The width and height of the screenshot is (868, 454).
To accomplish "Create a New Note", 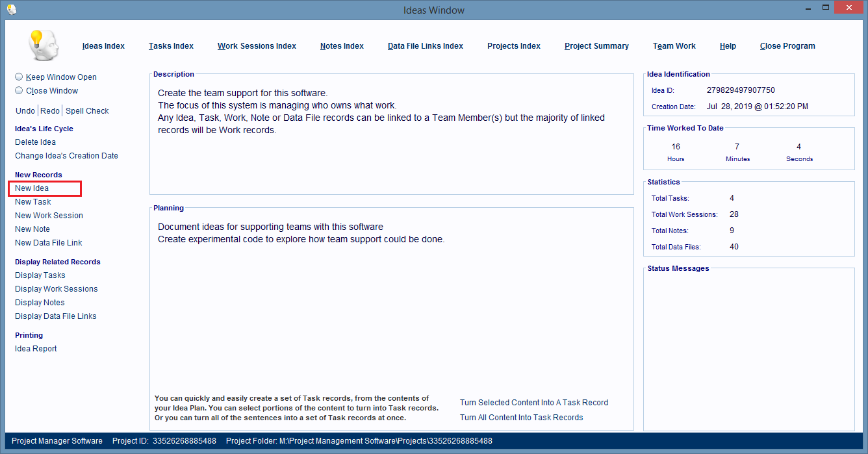I will [32, 229].
